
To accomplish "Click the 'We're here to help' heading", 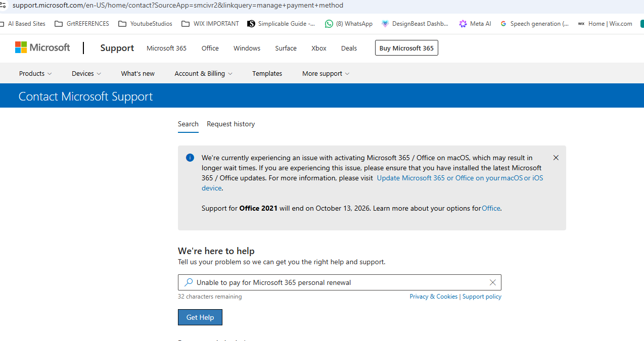I will (x=216, y=251).
